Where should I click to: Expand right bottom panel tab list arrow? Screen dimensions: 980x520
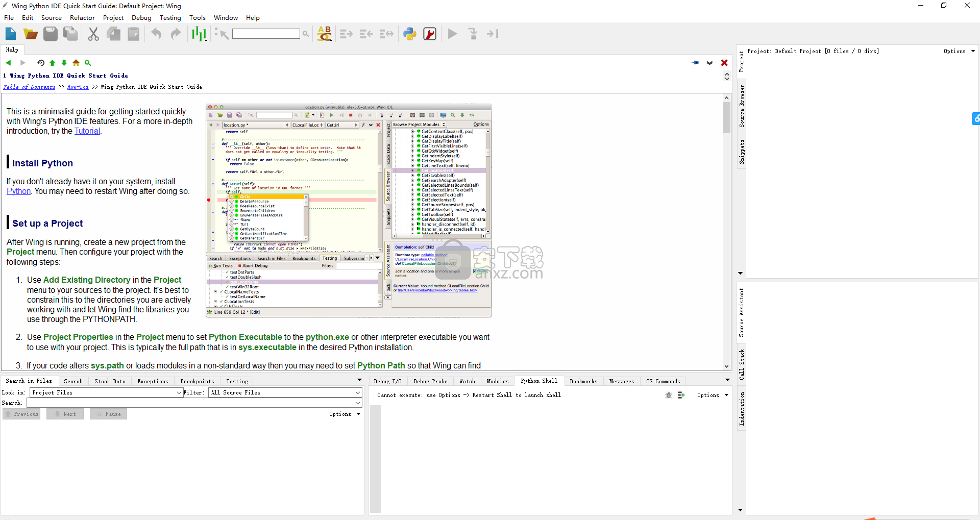click(x=727, y=380)
